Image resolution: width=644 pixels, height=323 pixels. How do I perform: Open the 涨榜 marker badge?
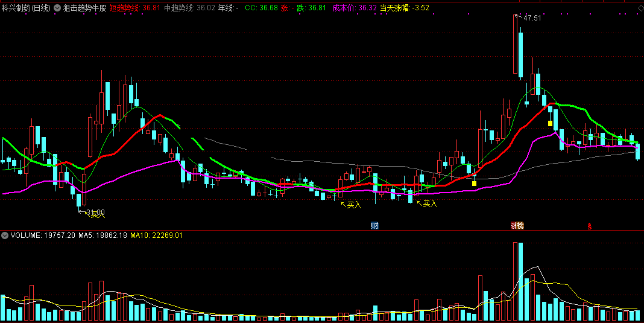tap(517, 225)
